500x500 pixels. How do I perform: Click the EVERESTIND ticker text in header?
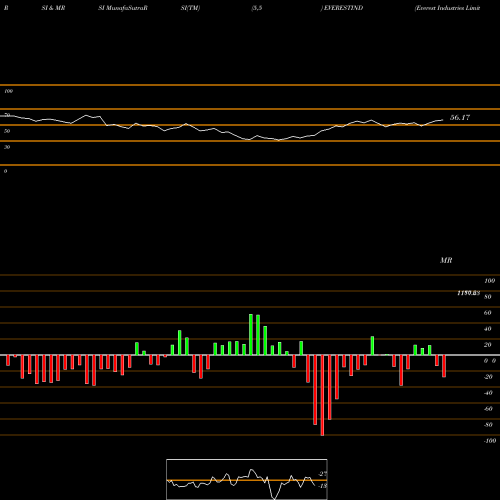point(343,8)
